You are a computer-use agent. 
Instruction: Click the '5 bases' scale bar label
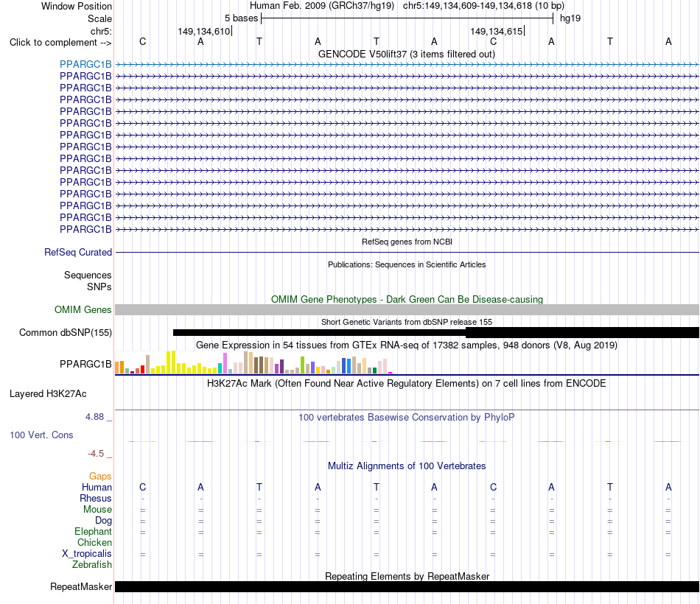click(x=241, y=18)
